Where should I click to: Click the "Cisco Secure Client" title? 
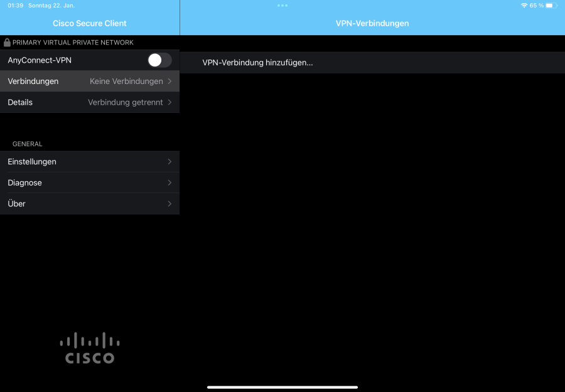pyautogui.click(x=90, y=23)
